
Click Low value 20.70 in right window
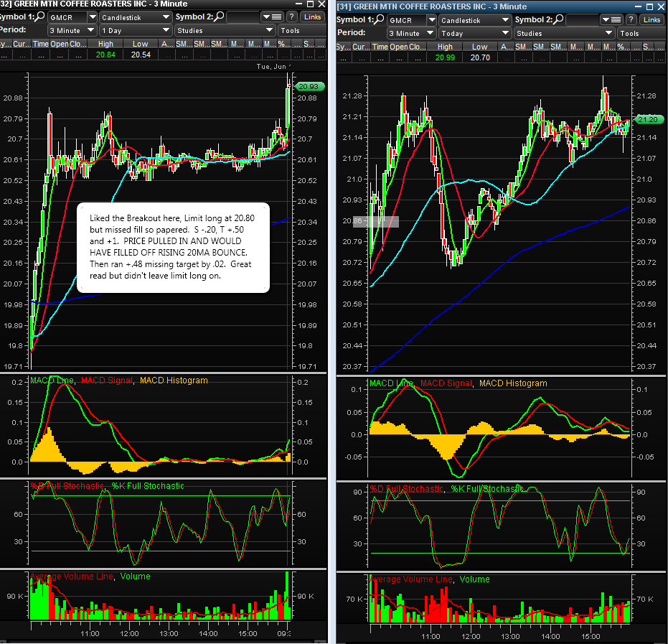pyautogui.click(x=480, y=57)
